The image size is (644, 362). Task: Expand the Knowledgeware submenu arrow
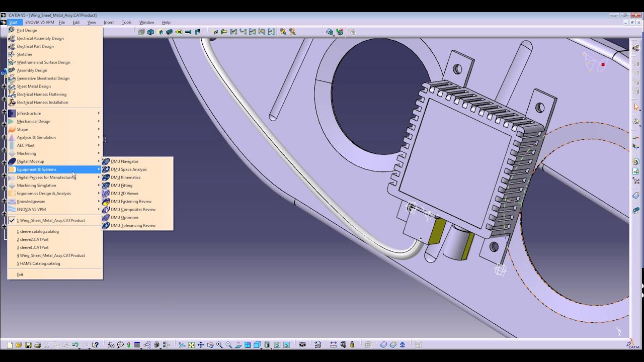99,201
